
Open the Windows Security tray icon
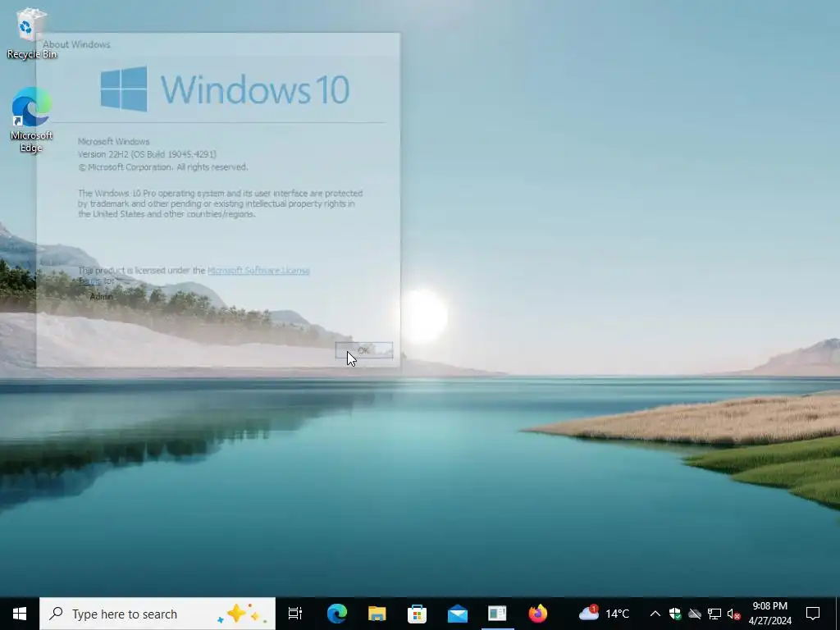point(675,614)
